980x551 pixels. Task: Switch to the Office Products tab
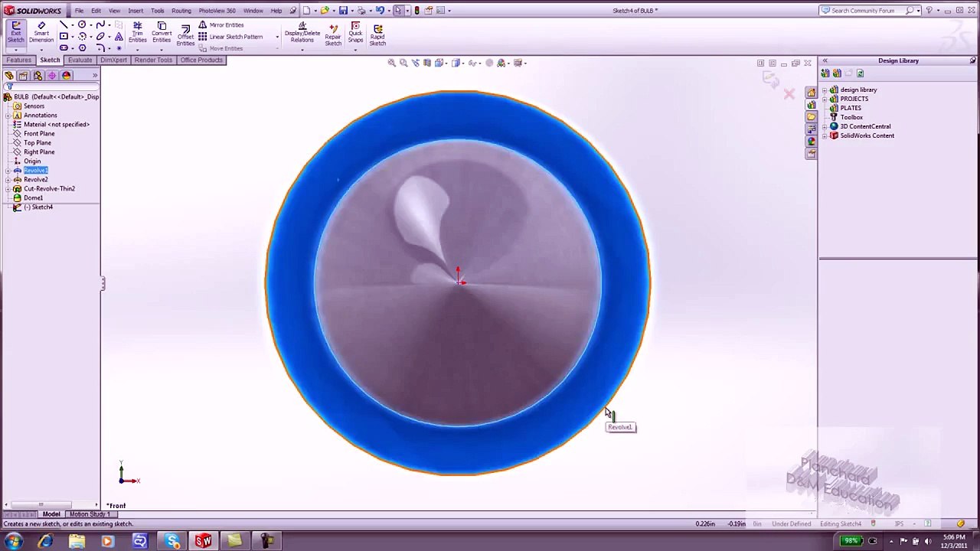[201, 60]
